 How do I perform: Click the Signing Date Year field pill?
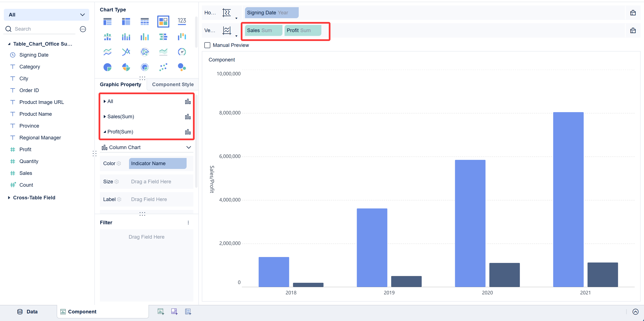(x=271, y=13)
